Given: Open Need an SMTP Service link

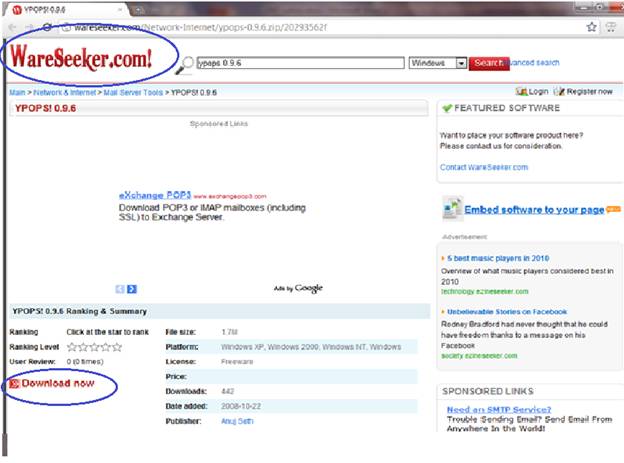Looking at the screenshot, I should coord(499,409).
